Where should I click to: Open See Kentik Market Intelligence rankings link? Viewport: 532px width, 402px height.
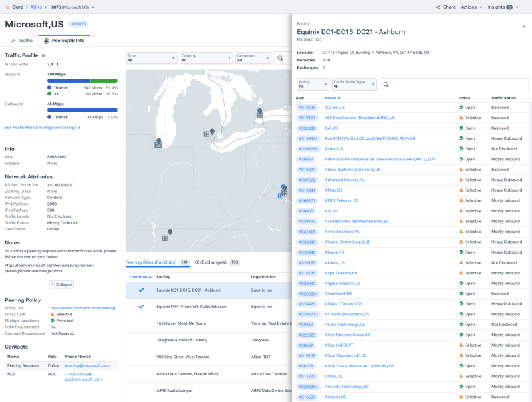click(x=43, y=128)
